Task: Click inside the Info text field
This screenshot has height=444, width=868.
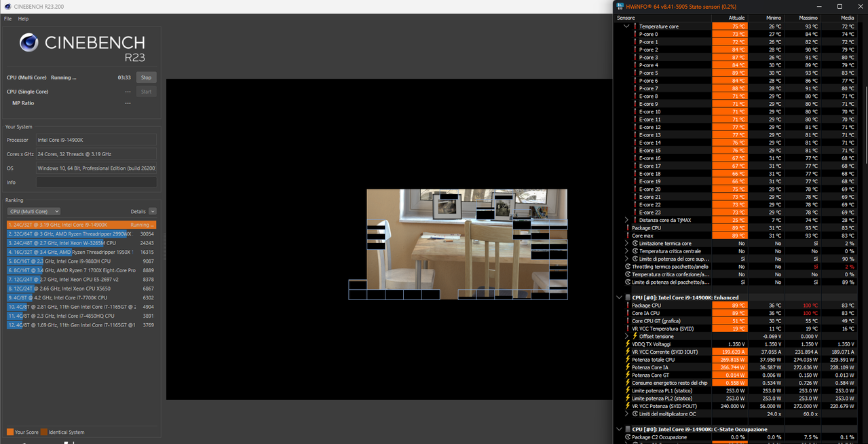Action: [96, 183]
